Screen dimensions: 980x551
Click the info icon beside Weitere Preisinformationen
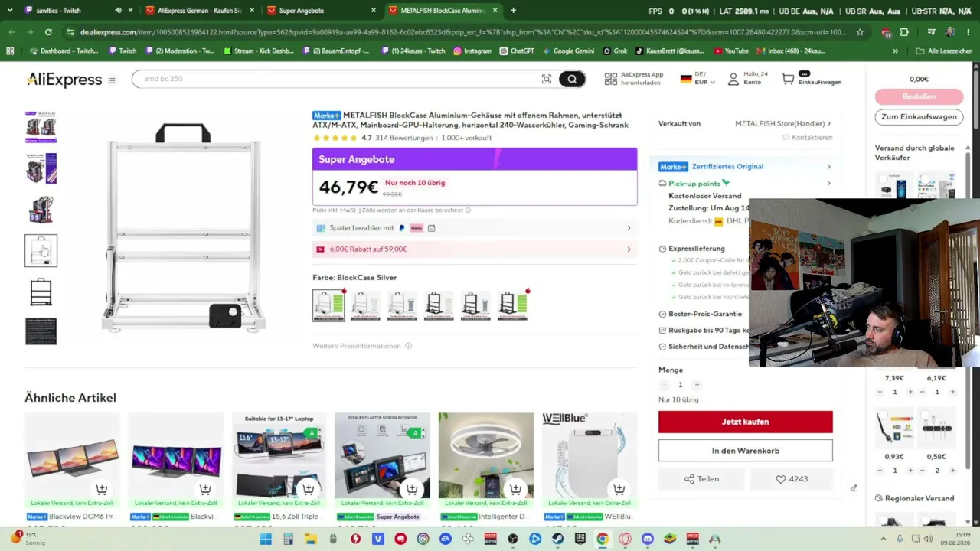(408, 346)
